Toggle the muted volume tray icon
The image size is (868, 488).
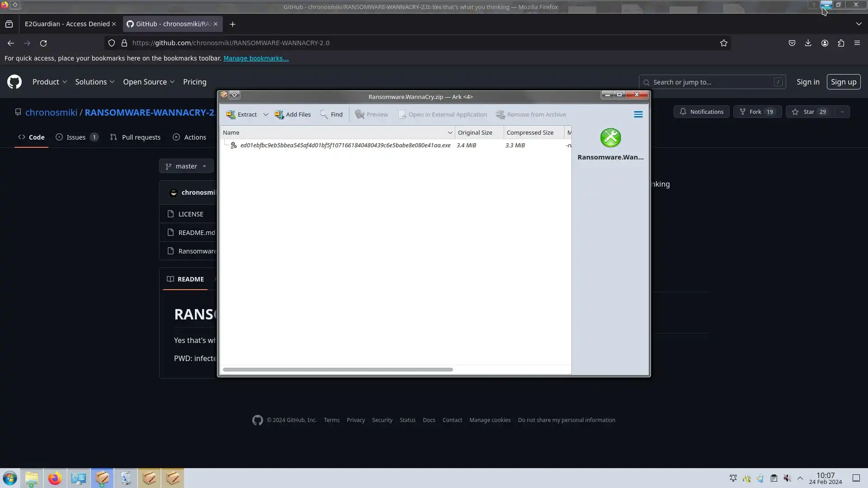point(787,478)
